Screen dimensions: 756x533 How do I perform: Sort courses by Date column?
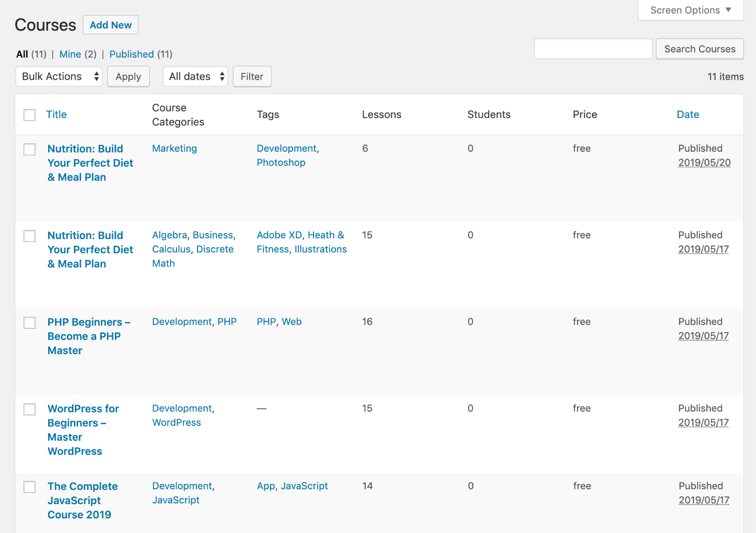pyautogui.click(x=688, y=114)
